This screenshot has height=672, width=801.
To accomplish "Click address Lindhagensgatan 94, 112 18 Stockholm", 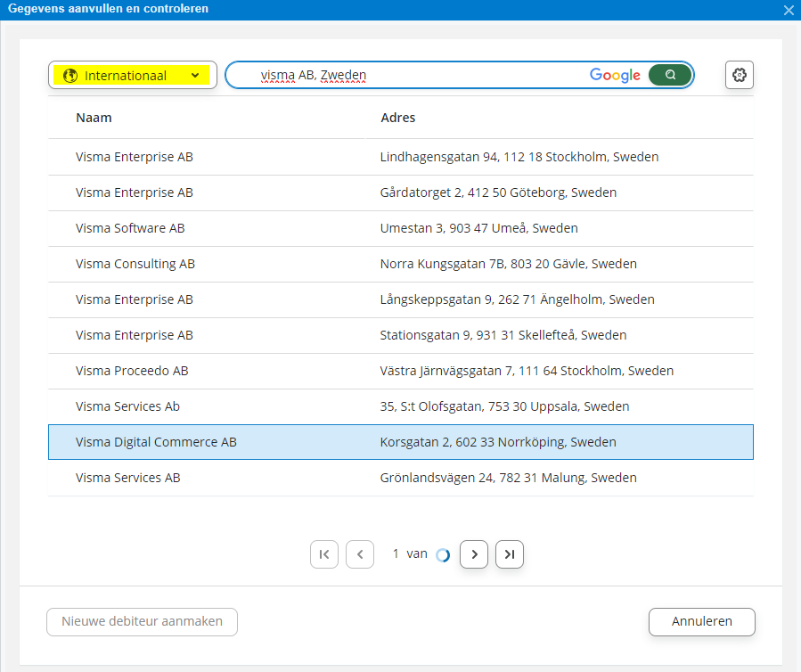I will pos(519,157).
